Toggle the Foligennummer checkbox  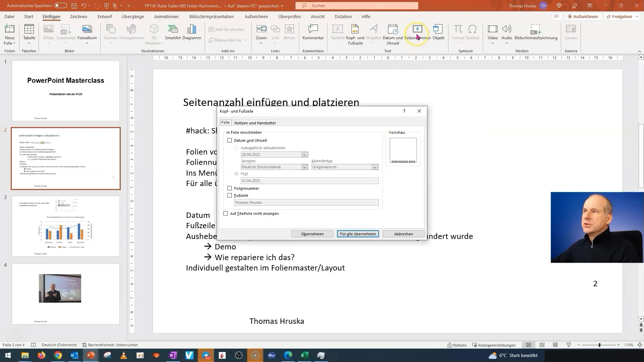point(230,188)
